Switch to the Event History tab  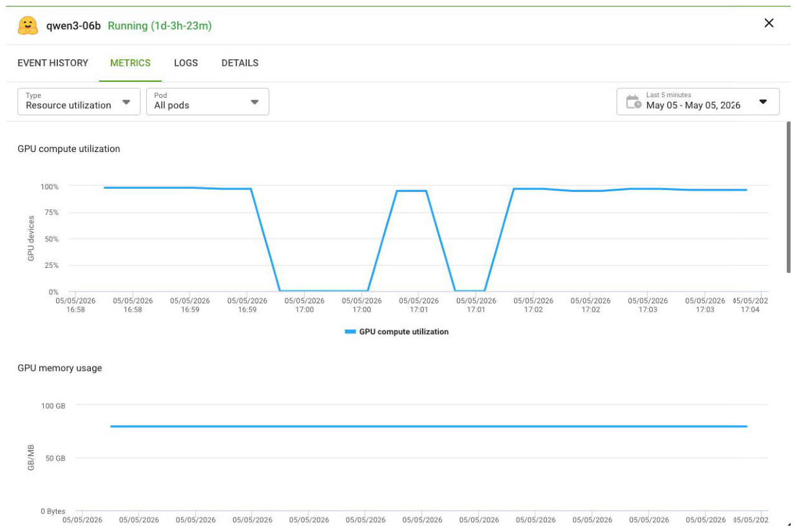53,63
